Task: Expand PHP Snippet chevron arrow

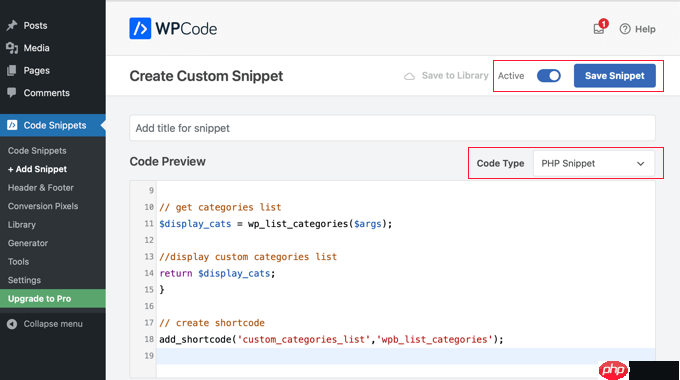Action: tap(641, 164)
